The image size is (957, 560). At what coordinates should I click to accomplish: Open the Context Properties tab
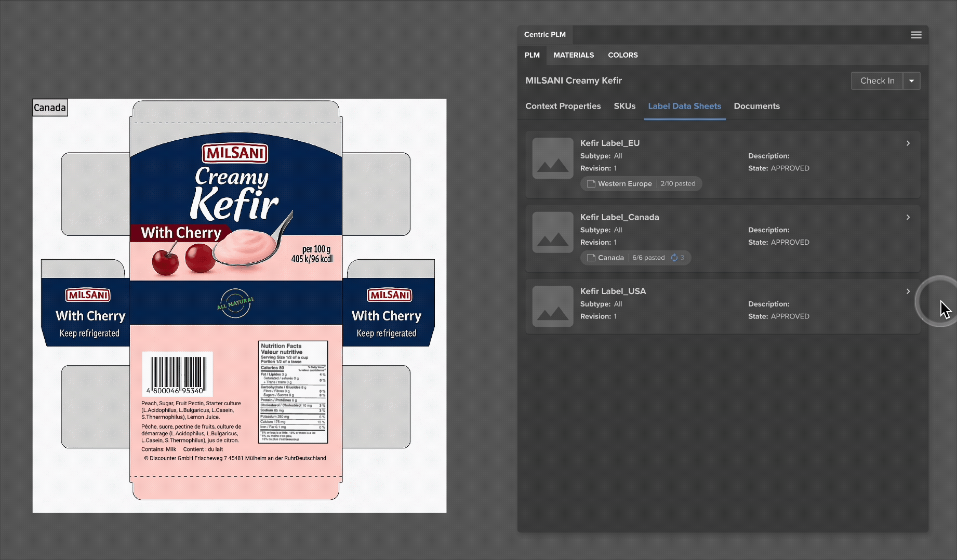563,106
